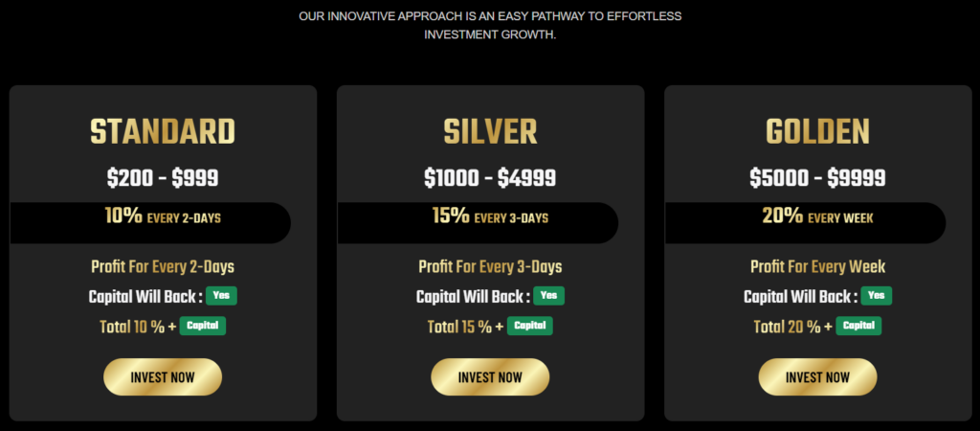Click the 20% every week banner
This screenshot has height=431, width=980.
tap(817, 217)
